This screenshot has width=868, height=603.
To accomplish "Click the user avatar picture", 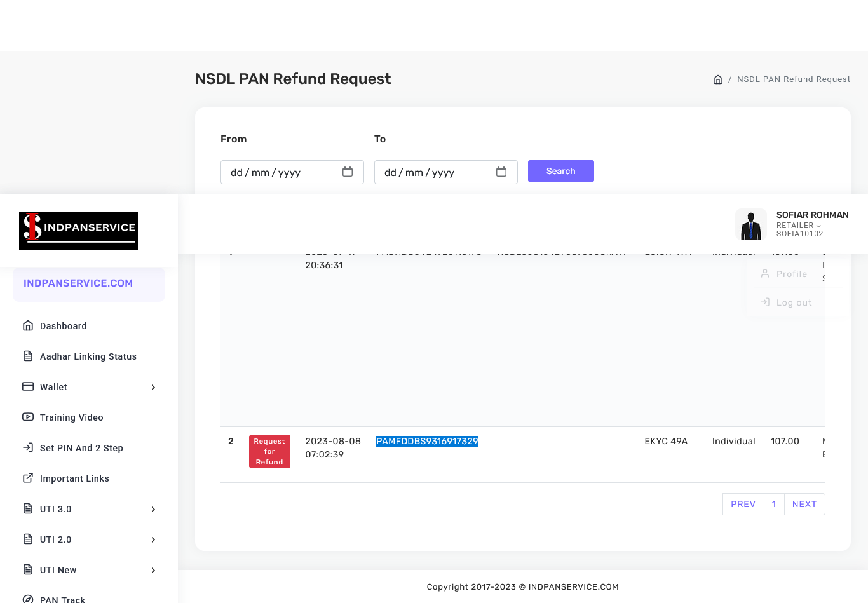I will click(x=750, y=225).
